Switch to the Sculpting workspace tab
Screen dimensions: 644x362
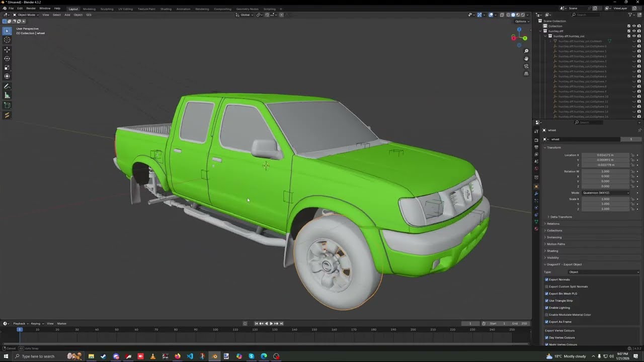pyautogui.click(x=107, y=9)
